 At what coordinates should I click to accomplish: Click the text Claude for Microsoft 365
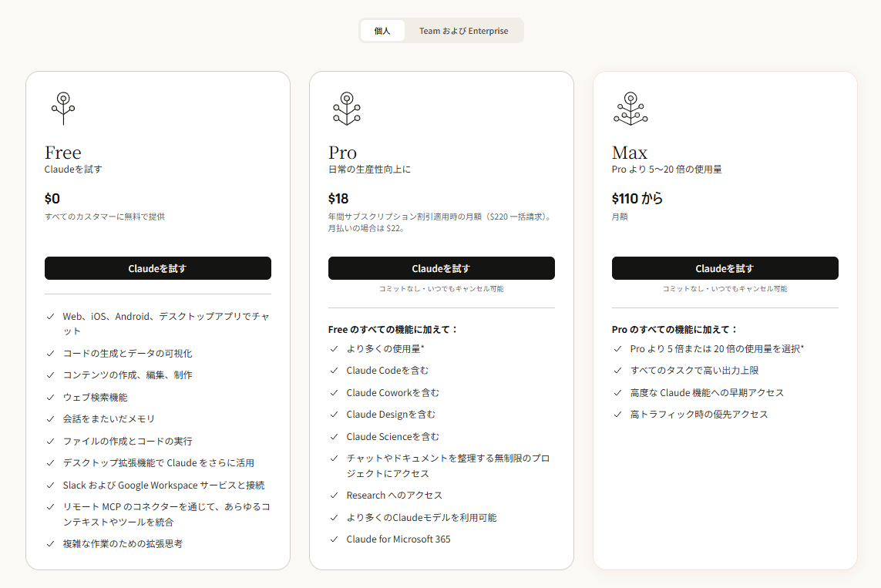click(398, 539)
